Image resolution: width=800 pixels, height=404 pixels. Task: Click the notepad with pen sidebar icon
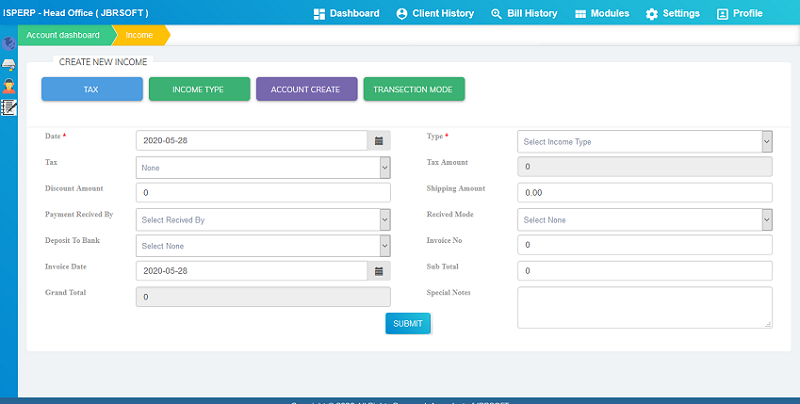(x=9, y=107)
